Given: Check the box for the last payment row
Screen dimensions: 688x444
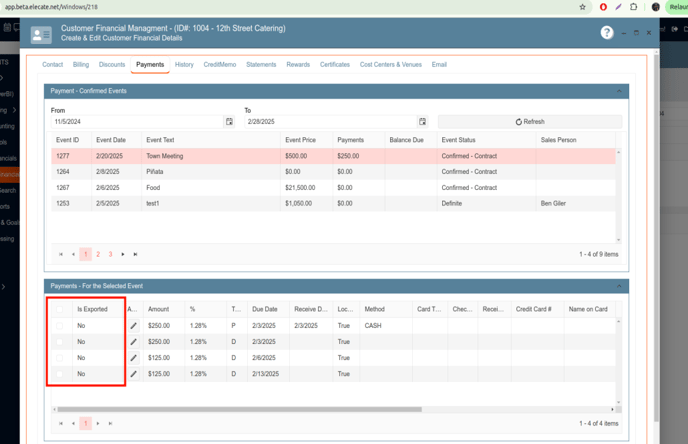Looking at the screenshot, I should coord(59,373).
